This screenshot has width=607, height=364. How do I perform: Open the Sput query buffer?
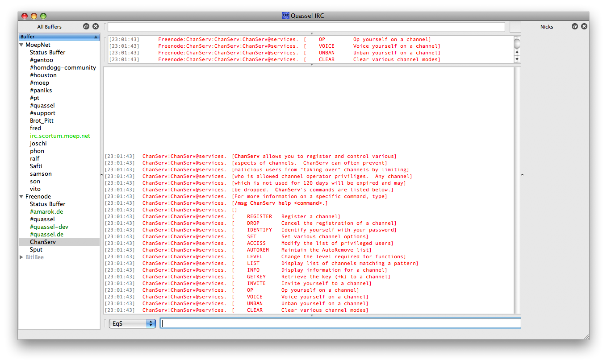[36, 250]
